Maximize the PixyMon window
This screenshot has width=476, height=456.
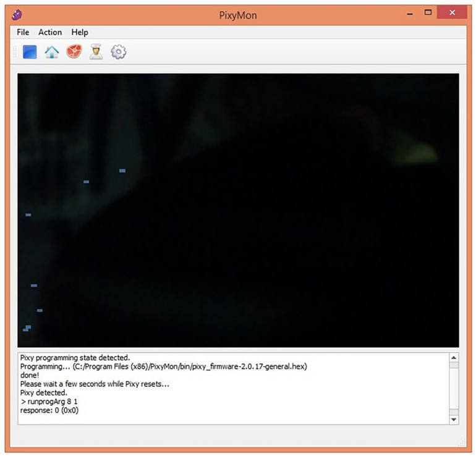coord(428,13)
